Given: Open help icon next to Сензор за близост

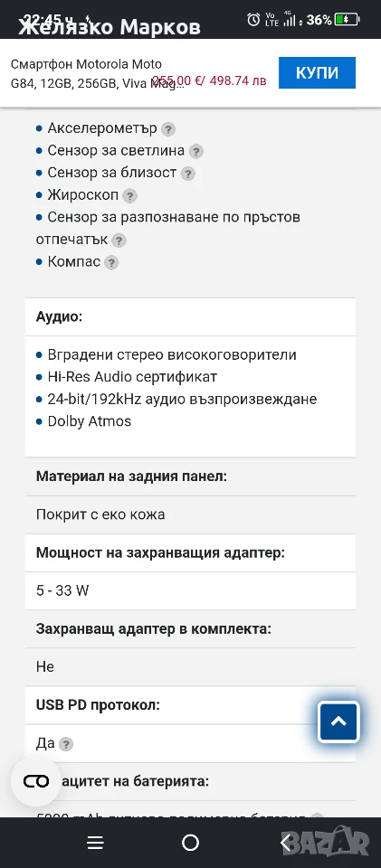Looking at the screenshot, I should tap(188, 174).
